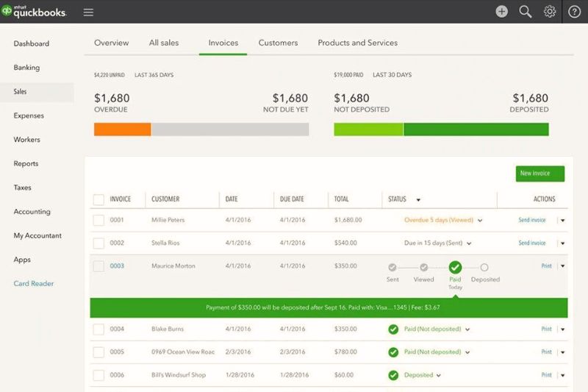Click the green Paid checkmark step for invoice 0003
Viewport: 588px width, 392px height.
coord(455,267)
